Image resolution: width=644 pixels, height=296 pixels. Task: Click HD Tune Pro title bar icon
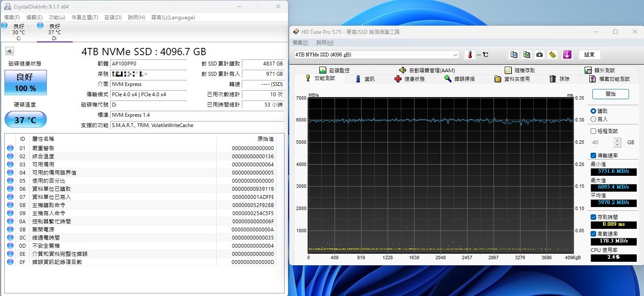296,32
